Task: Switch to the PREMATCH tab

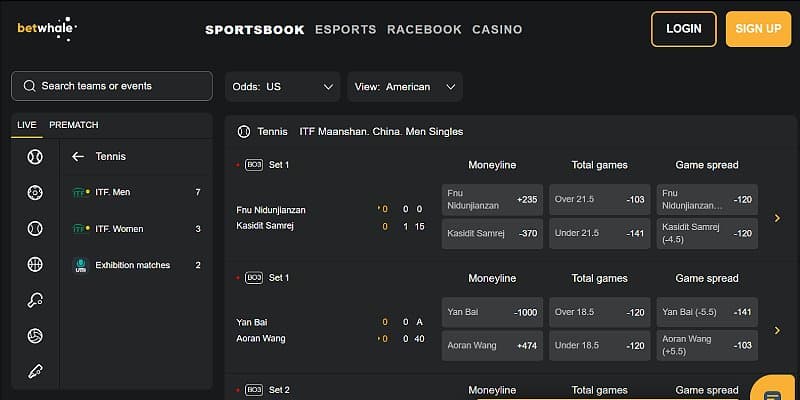Action: 74,125
